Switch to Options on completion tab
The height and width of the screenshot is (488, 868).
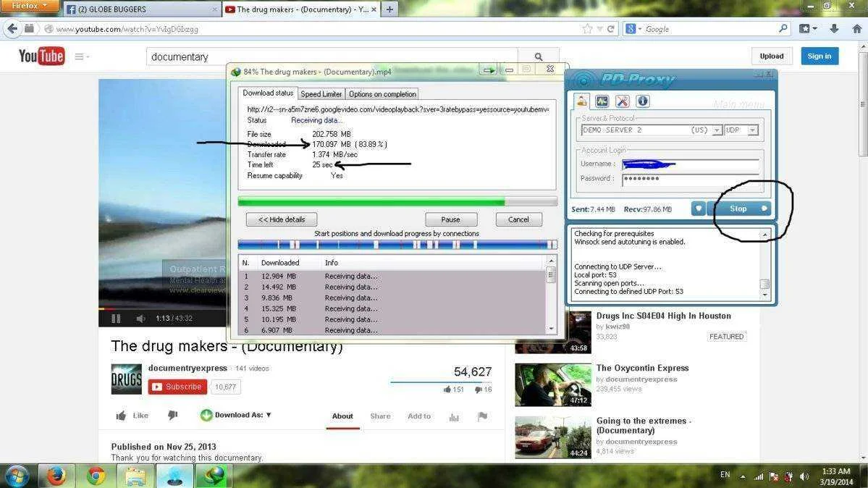point(382,94)
